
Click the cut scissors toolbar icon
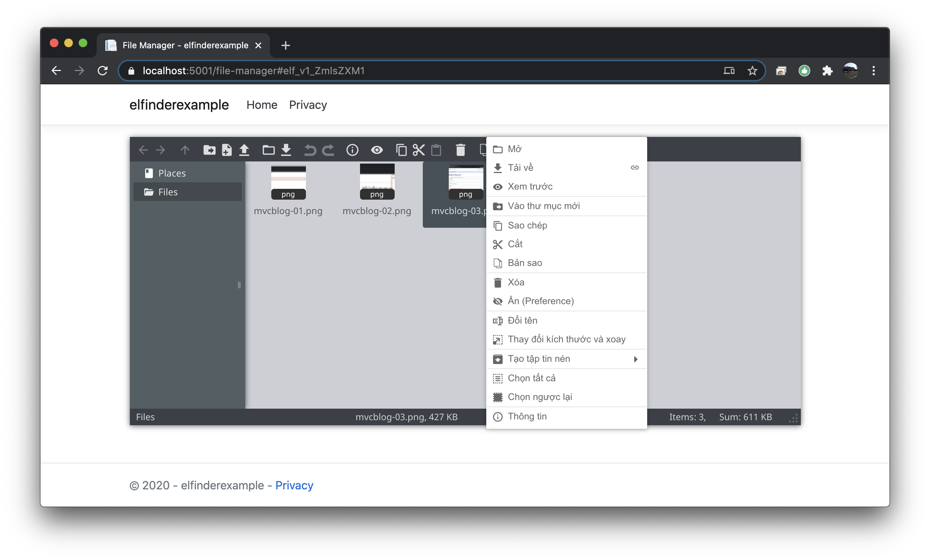(418, 150)
